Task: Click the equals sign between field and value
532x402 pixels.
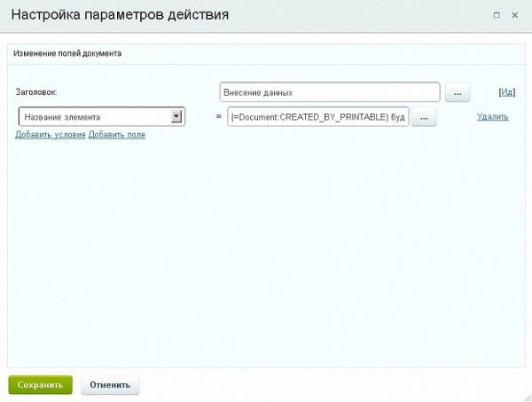Action: pos(218,117)
